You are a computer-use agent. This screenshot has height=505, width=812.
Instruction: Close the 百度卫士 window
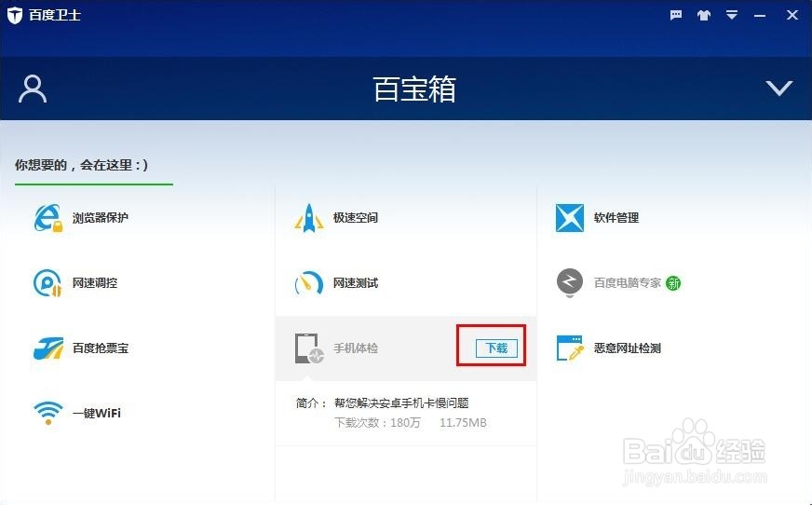[x=792, y=15]
